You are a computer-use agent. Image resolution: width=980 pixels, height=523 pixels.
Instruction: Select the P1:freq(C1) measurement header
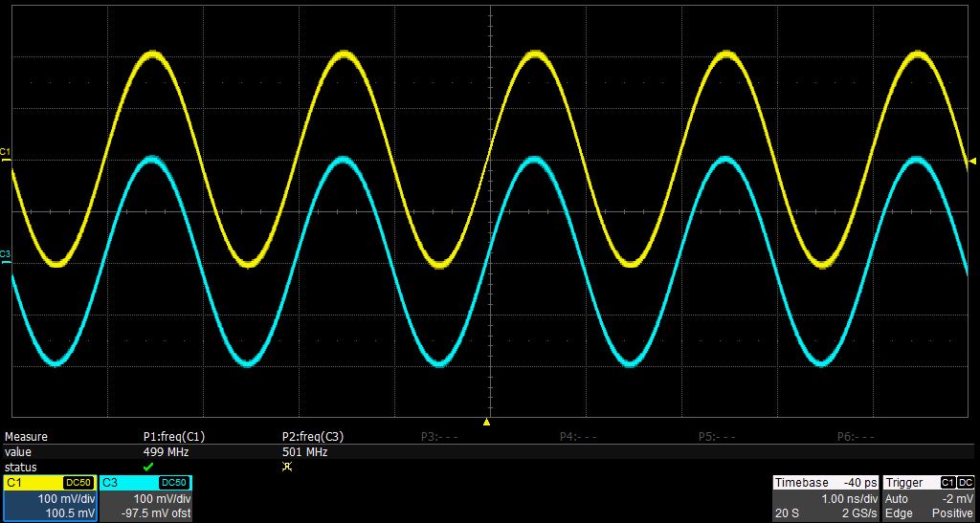(x=174, y=436)
